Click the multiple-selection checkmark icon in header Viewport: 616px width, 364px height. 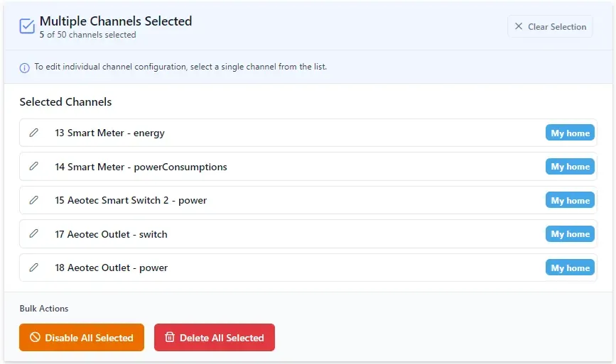pos(27,26)
